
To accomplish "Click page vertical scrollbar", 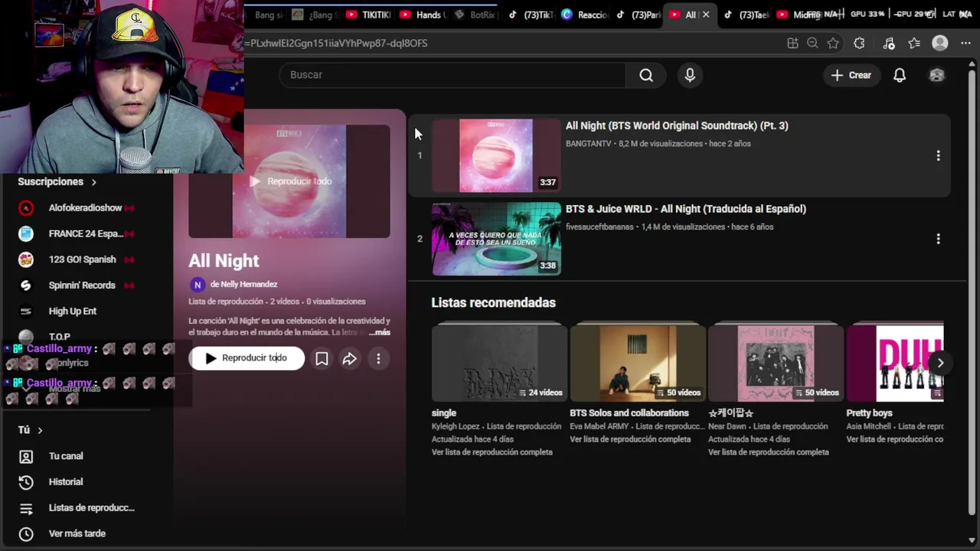I will pyautogui.click(x=972, y=291).
